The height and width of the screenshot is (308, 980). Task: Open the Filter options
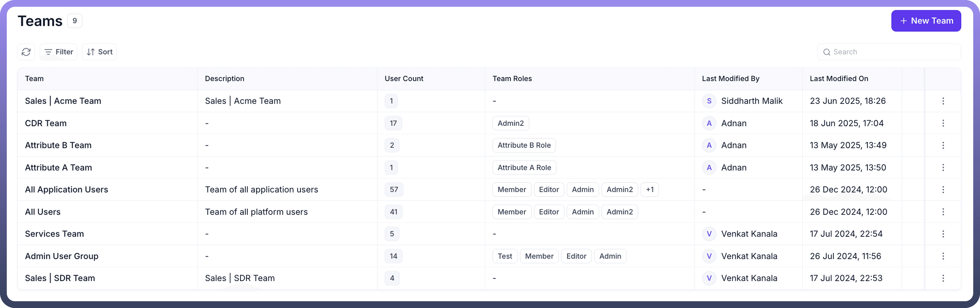coord(59,52)
